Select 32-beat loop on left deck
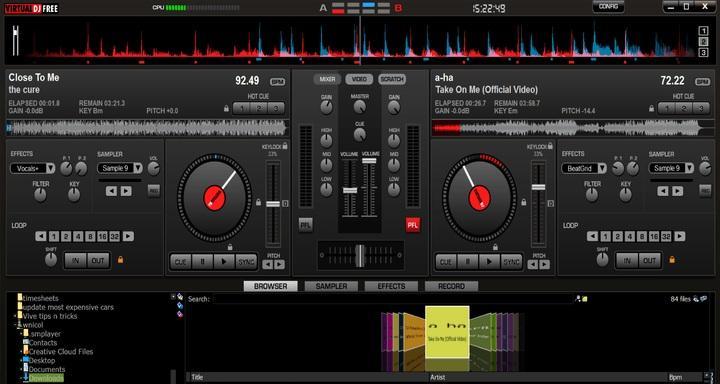 tap(114, 237)
